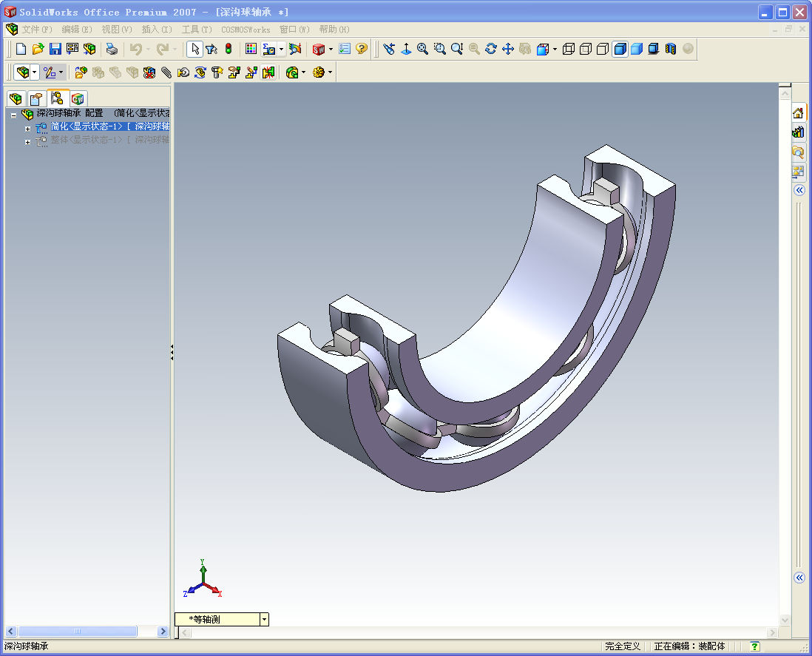Activate the Zoom In/Out icon

tap(457, 50)
